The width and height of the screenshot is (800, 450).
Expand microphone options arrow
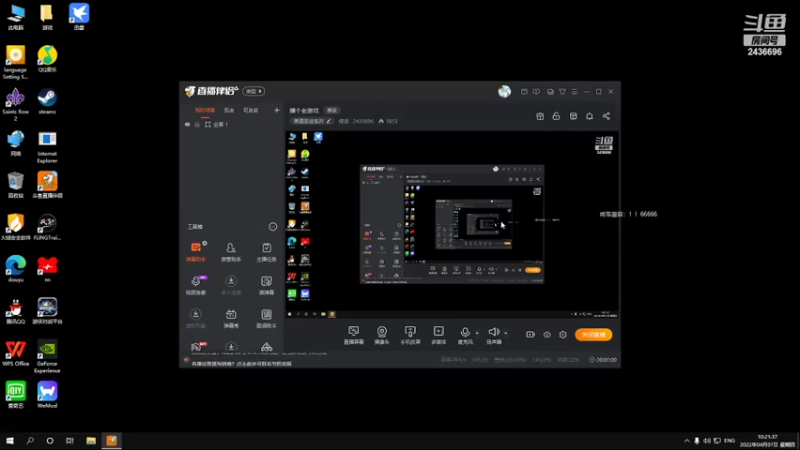tap(477, 333)
